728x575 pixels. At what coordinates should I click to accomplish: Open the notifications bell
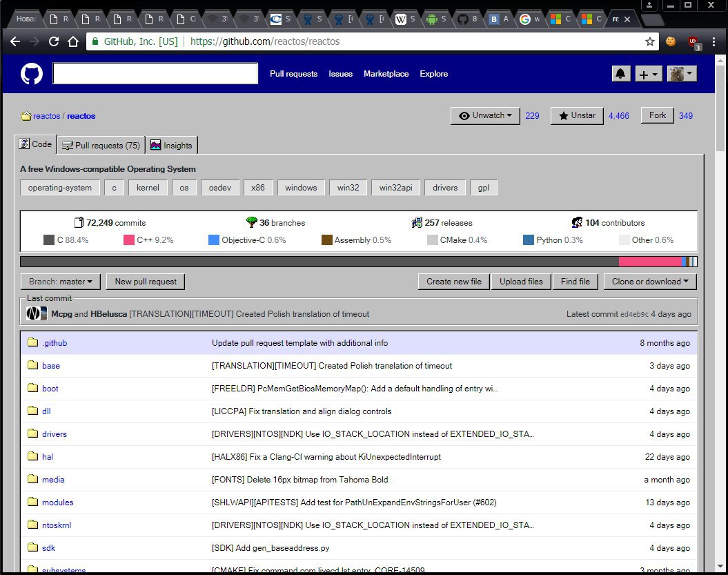(620, 74)
